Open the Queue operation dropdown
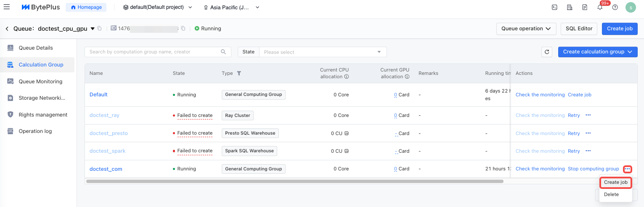644x207 pixels. [526, 29]
